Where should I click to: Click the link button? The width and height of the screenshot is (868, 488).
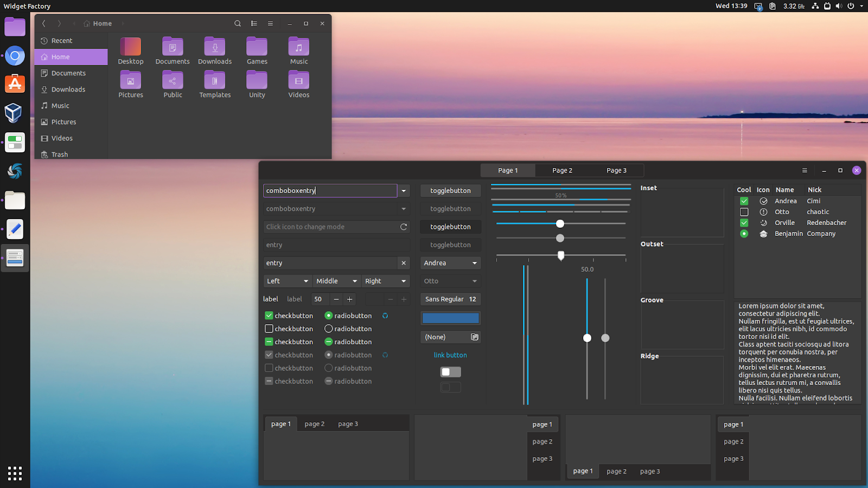(450, 355)
